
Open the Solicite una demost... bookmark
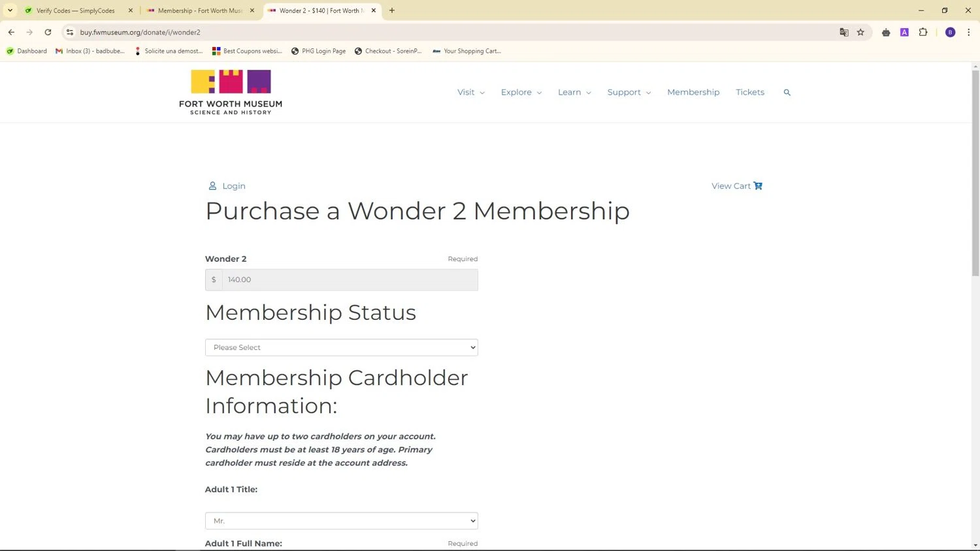[169, 51]
